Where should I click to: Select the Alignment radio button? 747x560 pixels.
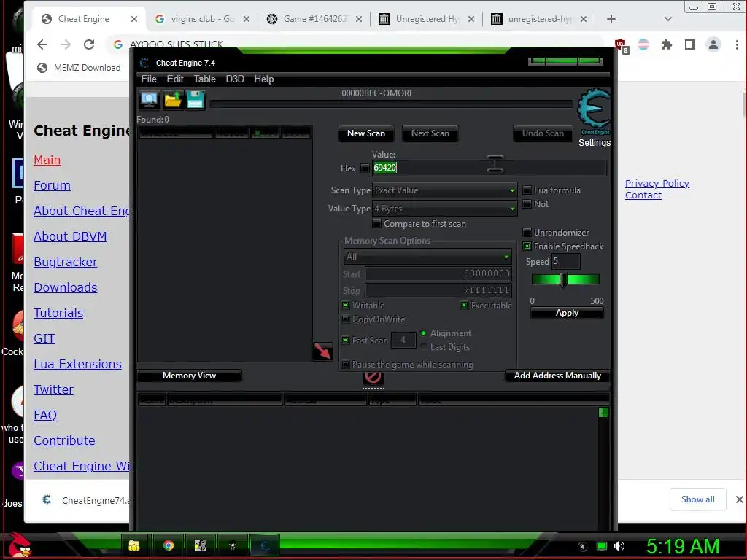424,332
